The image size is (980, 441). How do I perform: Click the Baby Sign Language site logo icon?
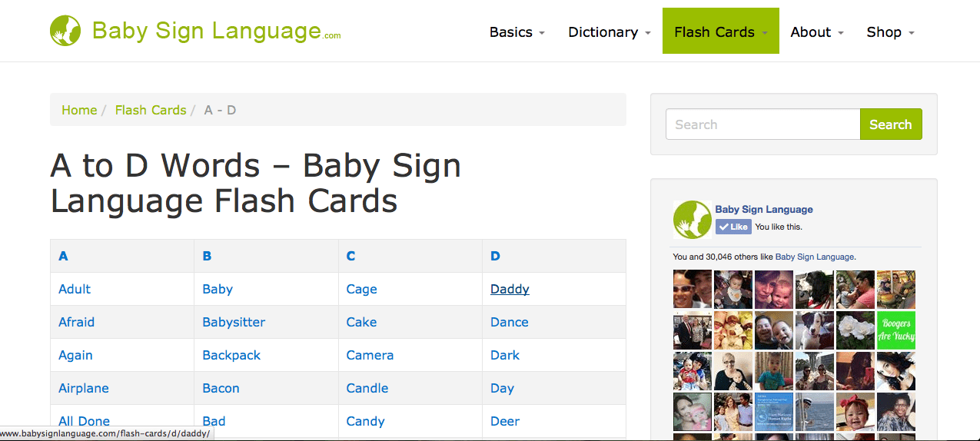[x=65, y=31]
